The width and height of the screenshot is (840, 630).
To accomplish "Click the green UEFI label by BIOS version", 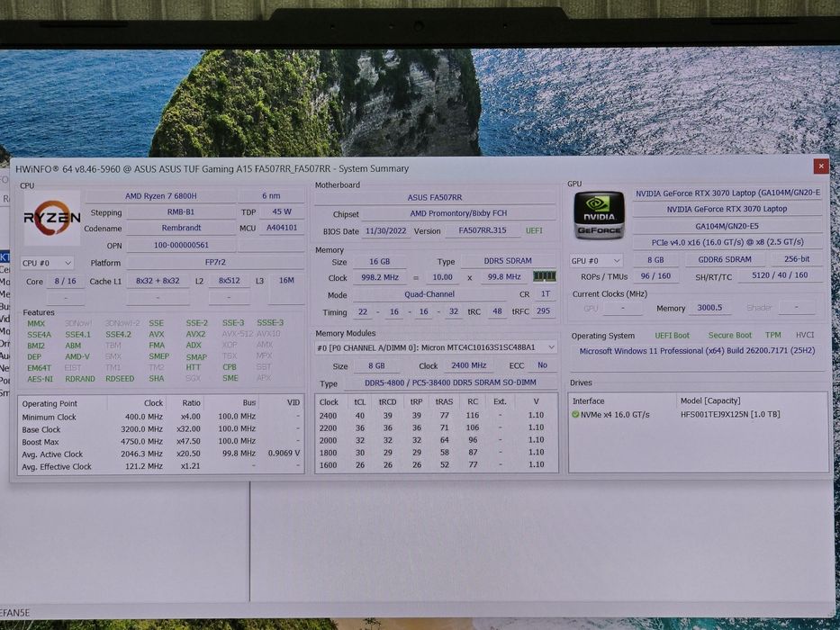I will pyautogui.click(x=534, y=230).
